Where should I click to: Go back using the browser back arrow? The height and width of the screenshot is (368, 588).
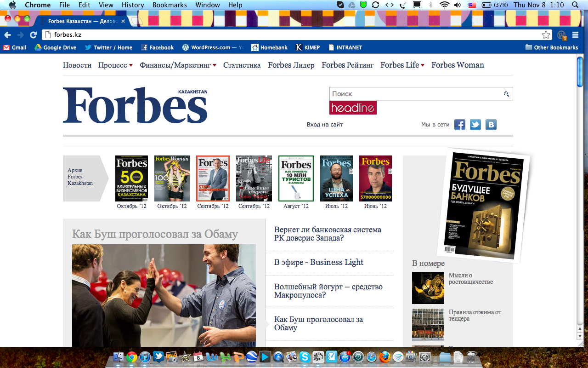(x=7, y=35)
